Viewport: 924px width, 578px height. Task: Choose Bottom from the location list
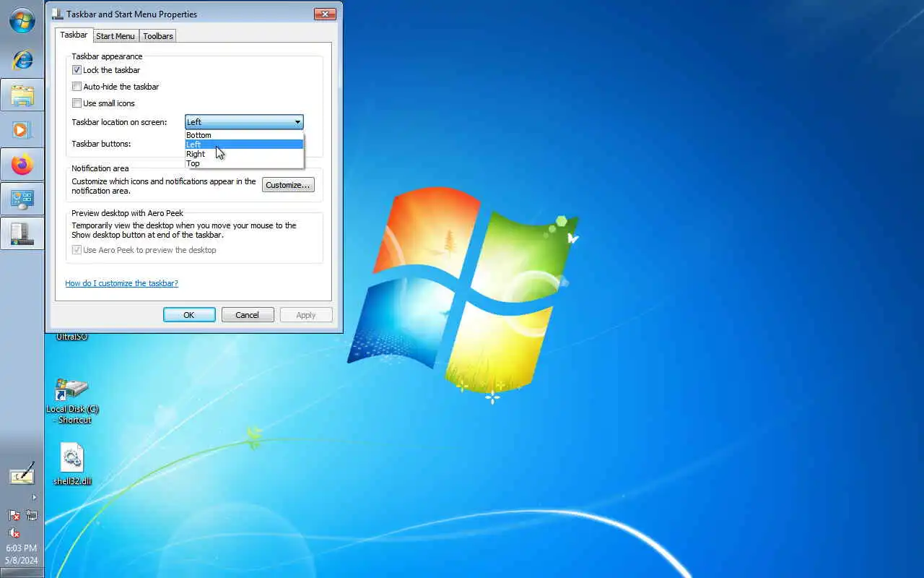(244, 135)
